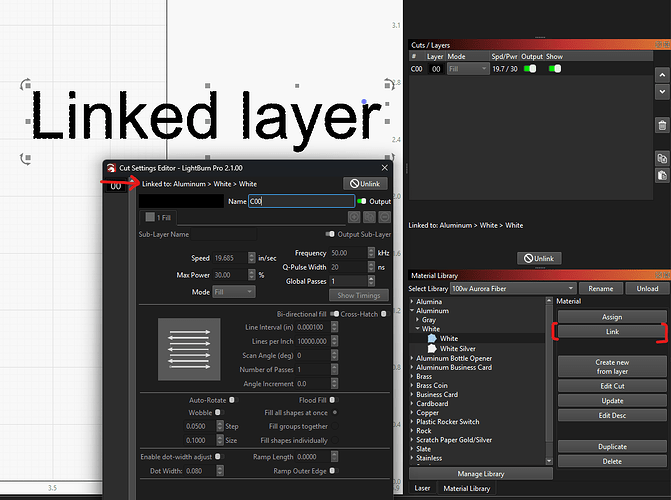Enable Auto-Rotate toggle
This screenshot has height=500, width=671.
(233, 400)
